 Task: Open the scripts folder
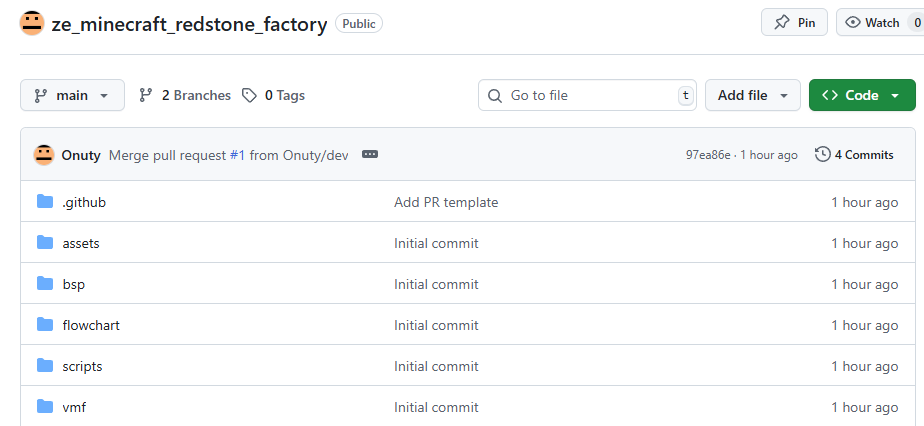pos(82,366)
